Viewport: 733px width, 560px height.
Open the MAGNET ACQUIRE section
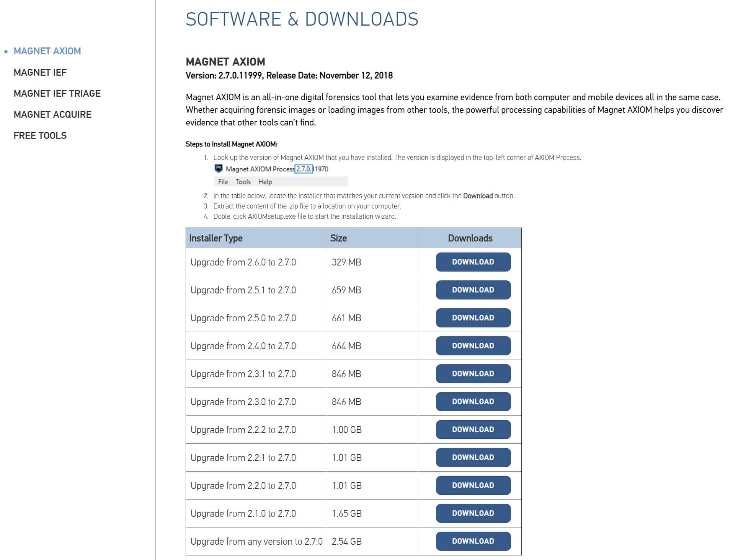point(52,114)
